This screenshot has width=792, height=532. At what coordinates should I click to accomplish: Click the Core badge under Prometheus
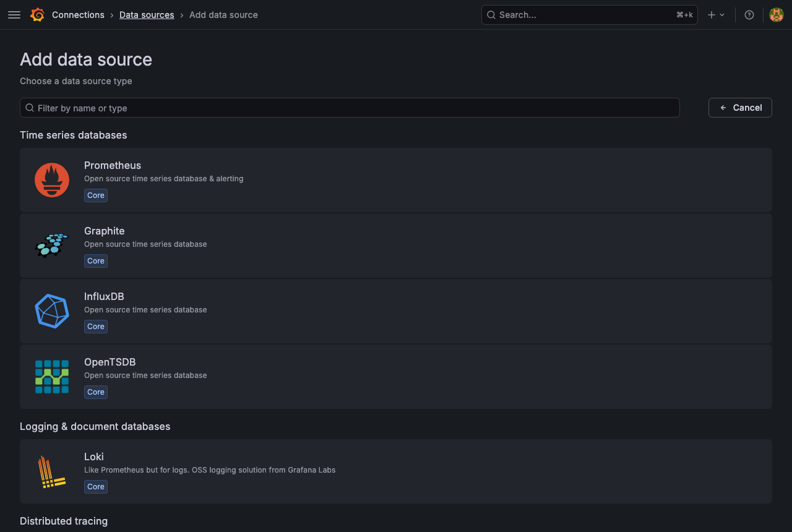[x=96, y=195]
